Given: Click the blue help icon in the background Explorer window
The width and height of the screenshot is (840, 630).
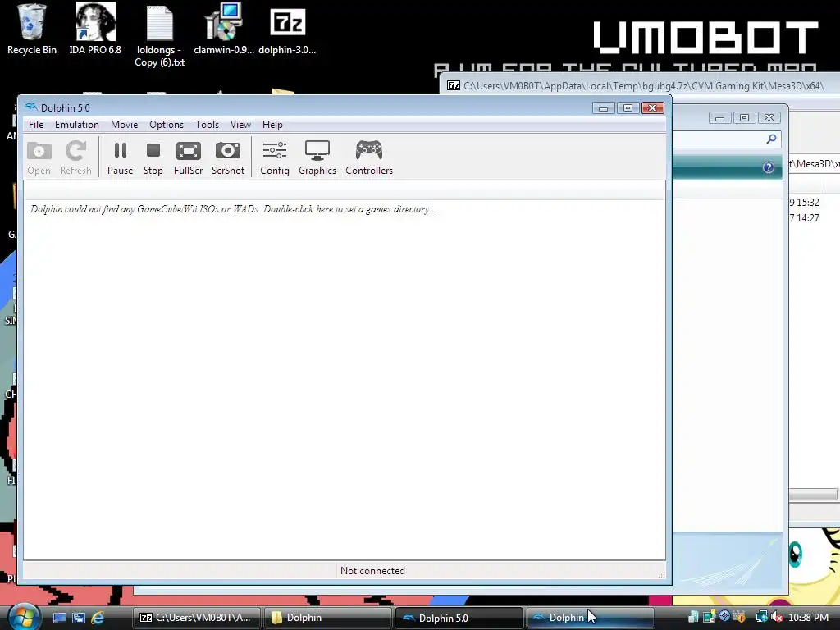Looking at the screenshot, I should [768, 167].
